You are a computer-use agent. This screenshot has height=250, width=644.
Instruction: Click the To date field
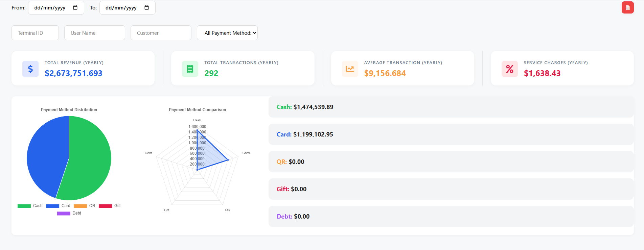[128, 7]
